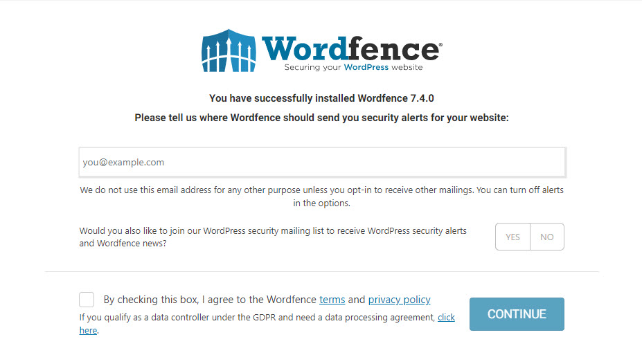Click the 'successfully installed Wordfence 7.4.0' heading
This screenshot has height=364, width=642.
[321, 98]
